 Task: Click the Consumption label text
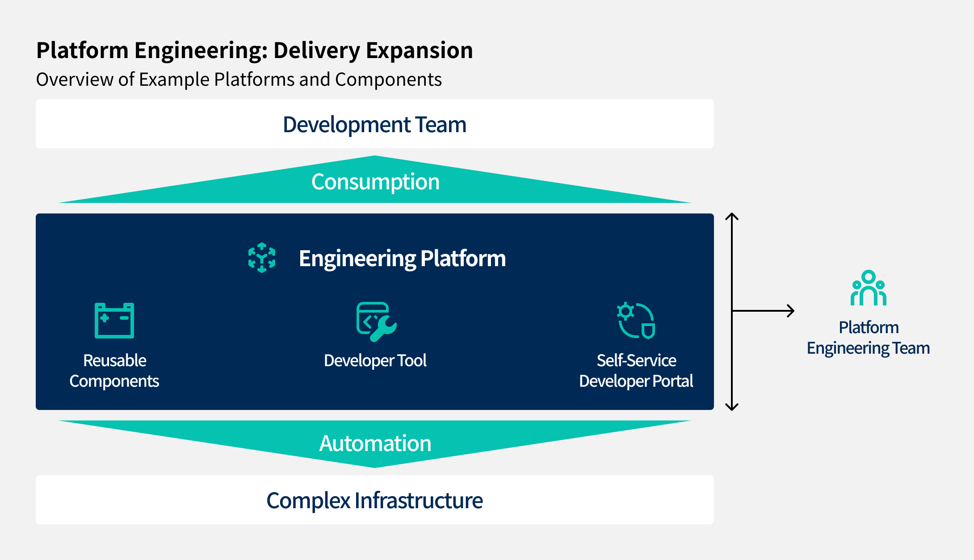coord(375,182)
